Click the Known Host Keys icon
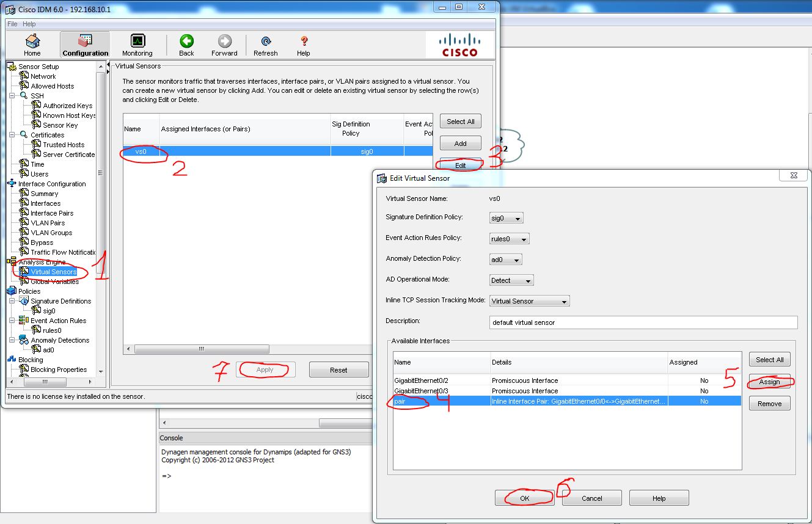The width and height of the screenshot is (812, 524). [37, 115]
